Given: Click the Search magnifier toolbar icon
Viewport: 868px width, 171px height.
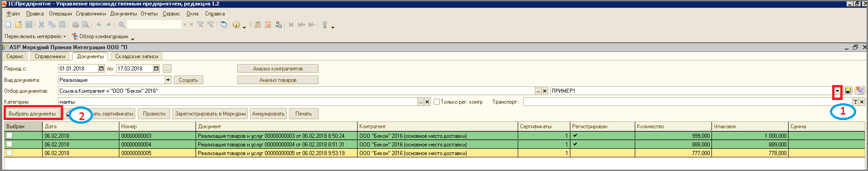Looking at the screenshot, I should (122, 25).
